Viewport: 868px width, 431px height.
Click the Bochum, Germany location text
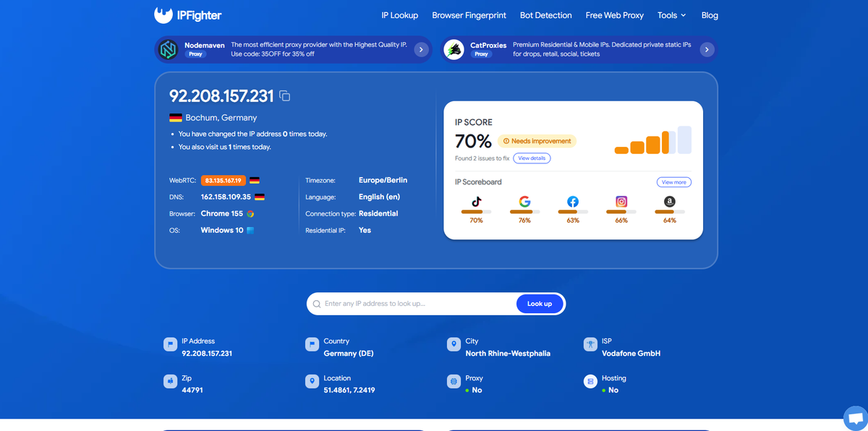point(221,118)
